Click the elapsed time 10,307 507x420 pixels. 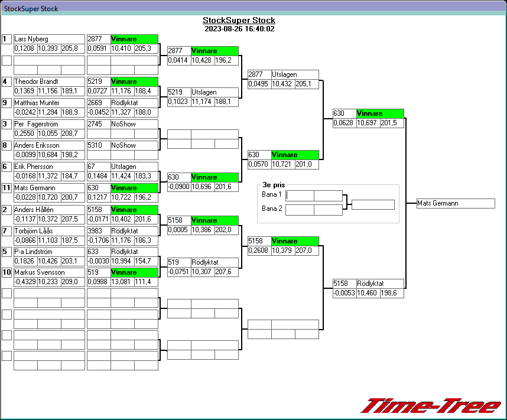[x=203, y=272]
